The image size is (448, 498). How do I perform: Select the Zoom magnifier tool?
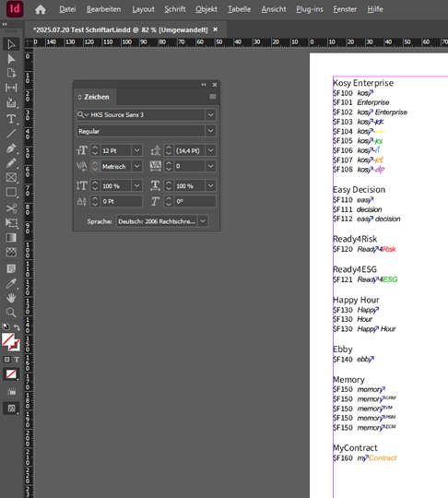[11, 313]
